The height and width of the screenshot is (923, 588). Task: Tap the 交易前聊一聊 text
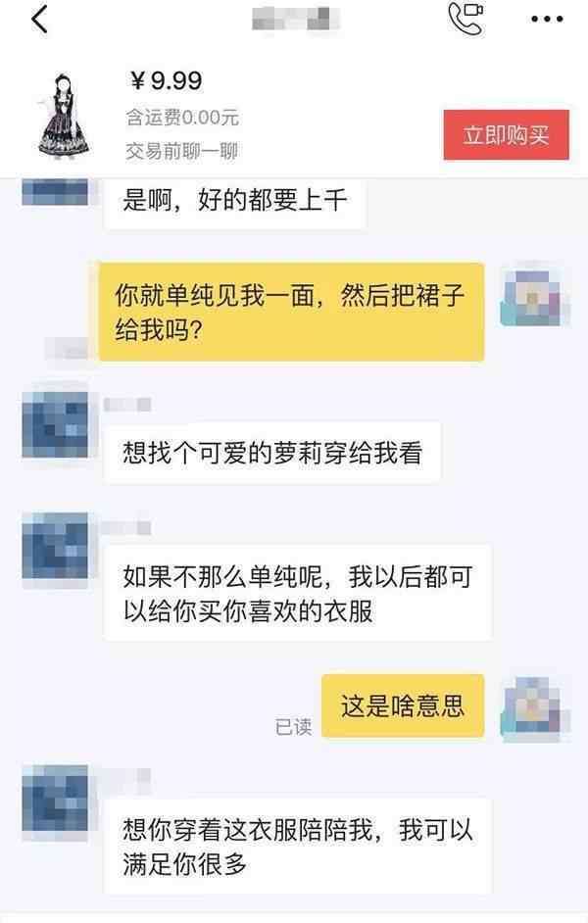click(182, 151)
